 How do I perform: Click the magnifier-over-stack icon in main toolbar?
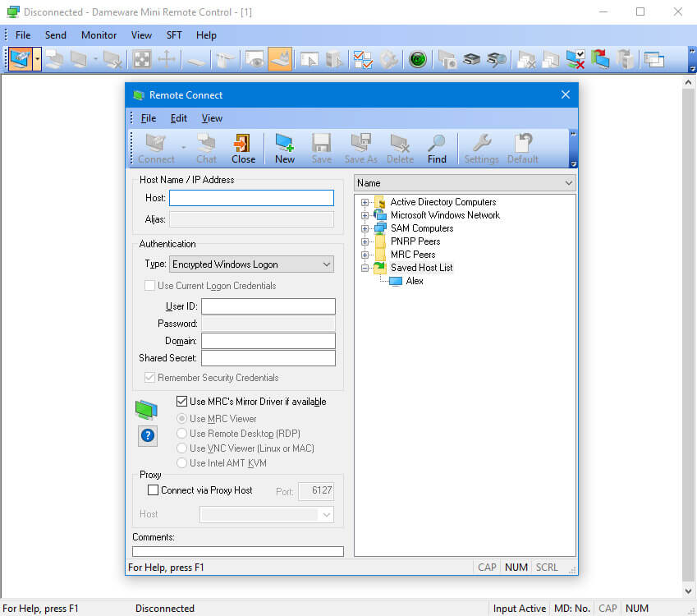point(496,59)
